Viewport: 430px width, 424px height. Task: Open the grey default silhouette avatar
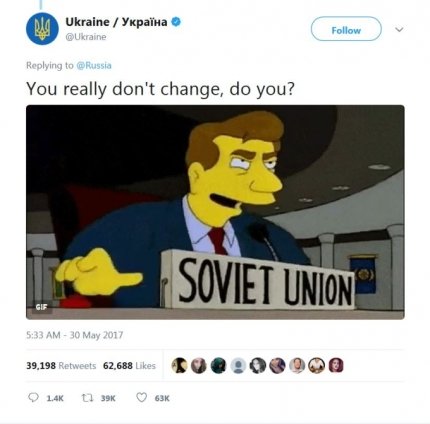coord(238,366)
